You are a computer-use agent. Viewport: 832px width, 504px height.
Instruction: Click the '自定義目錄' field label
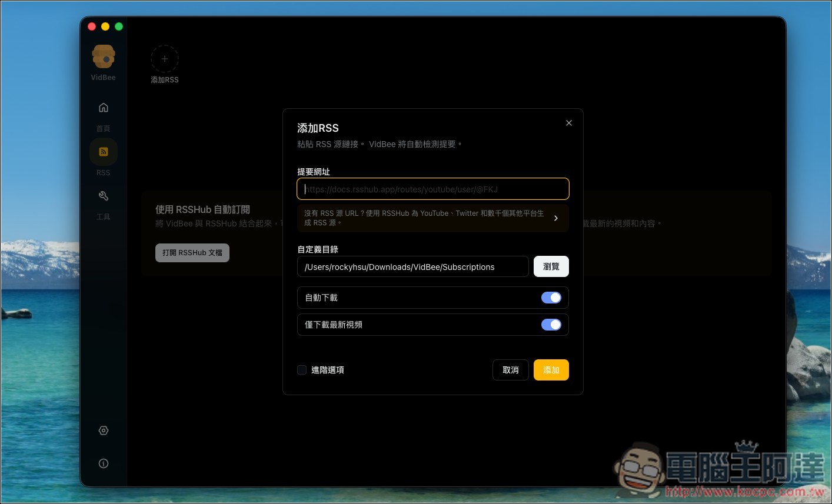tap(318, 249)
